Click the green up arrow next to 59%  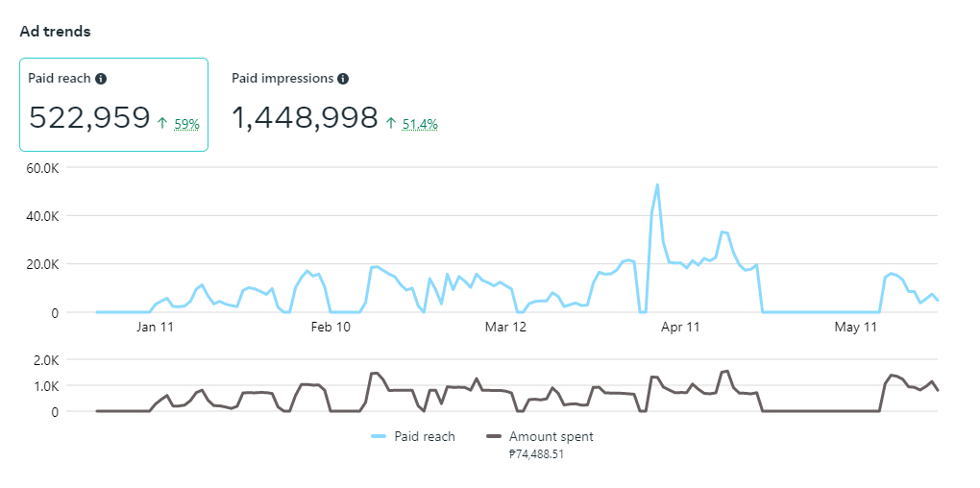162,123
